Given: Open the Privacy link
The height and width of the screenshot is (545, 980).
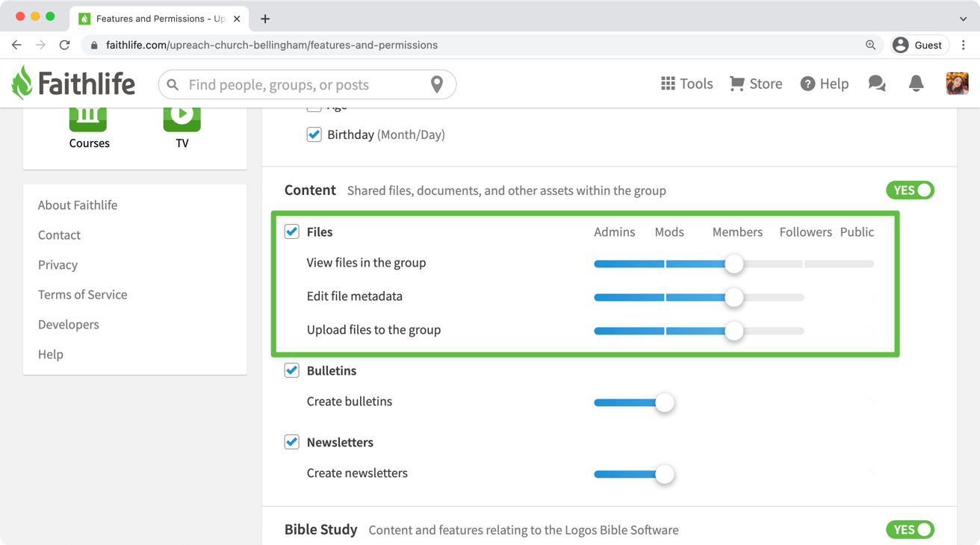Looking at the screenshot, I should [58, 264].
